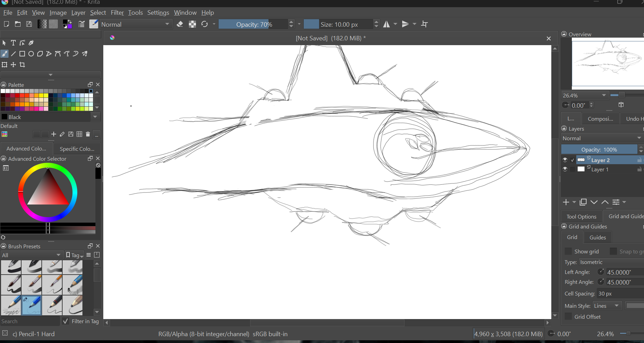The width and height of the screenshot is (644, 343).
Task: Adjust the brush Opacity 70% slider
Action: click(253, 24)
